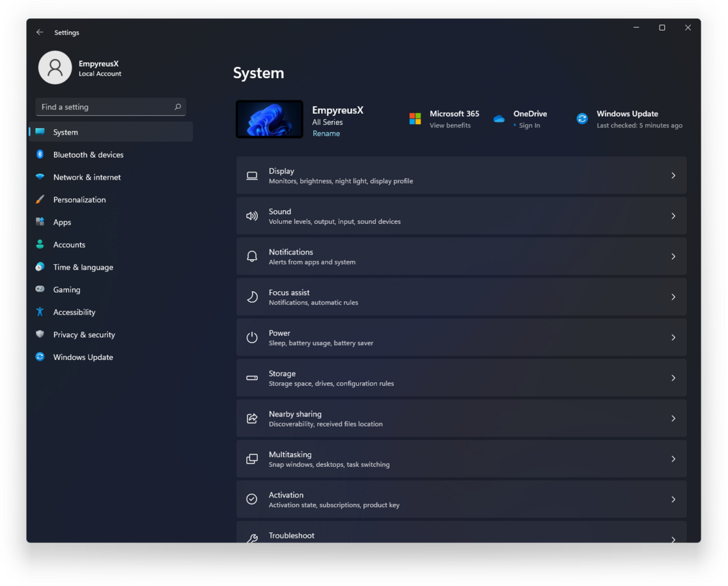Select the Windows Update icon in sidebar

tap(40, 357)
